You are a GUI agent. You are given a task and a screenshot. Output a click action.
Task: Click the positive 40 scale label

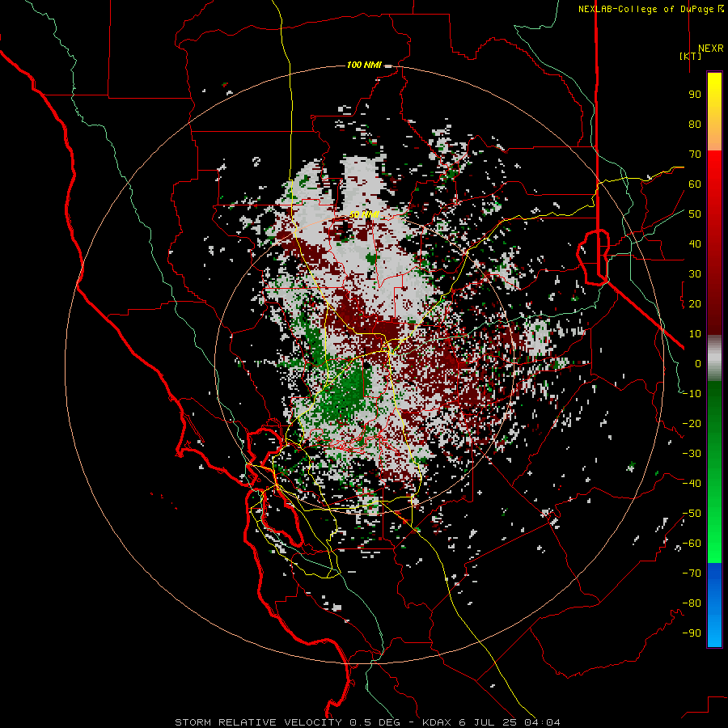[x=695, y=243]
